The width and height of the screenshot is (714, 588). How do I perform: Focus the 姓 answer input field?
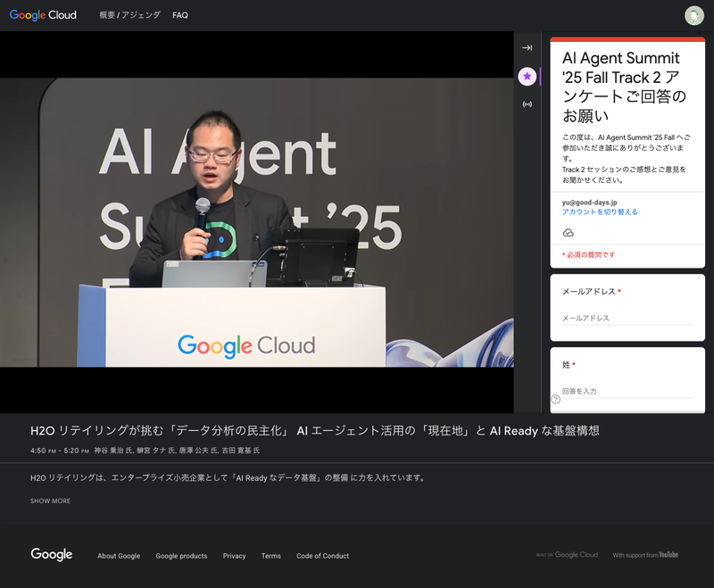coord(627,392)
